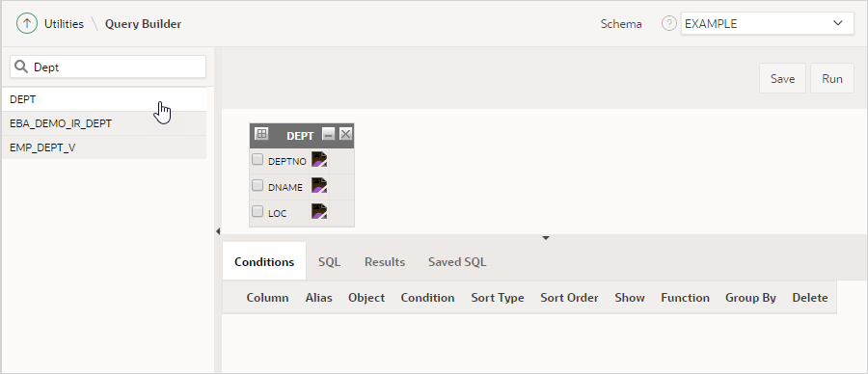Screen dimensions: 868x374
Task: Click the Delete column header
Action: (810, 298)
